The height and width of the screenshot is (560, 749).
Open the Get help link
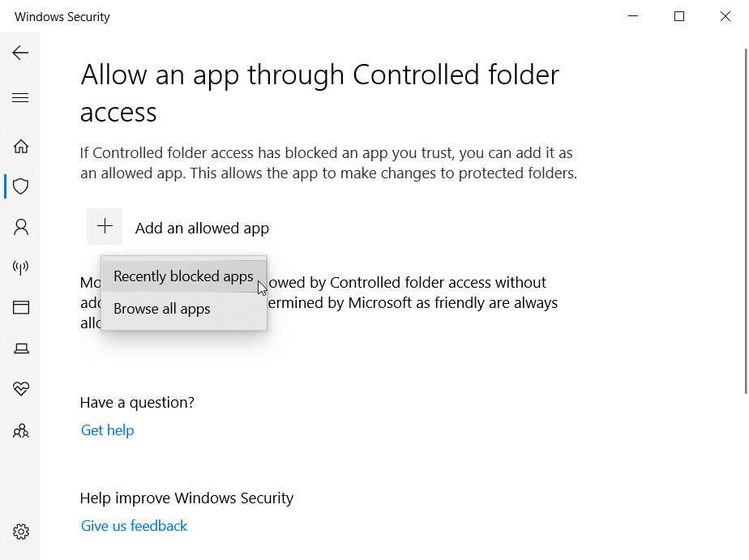pyautogui.click(x=107, y=430)
